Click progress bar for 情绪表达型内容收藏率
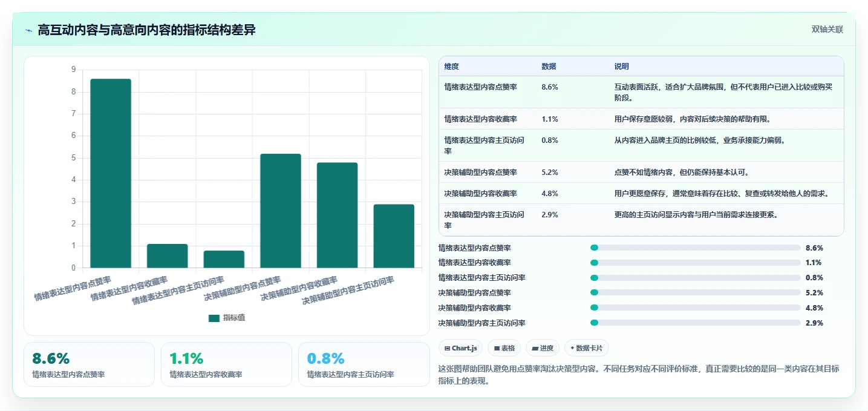The width and height of the screenshot is (868, 411). (x=696, y=263)
